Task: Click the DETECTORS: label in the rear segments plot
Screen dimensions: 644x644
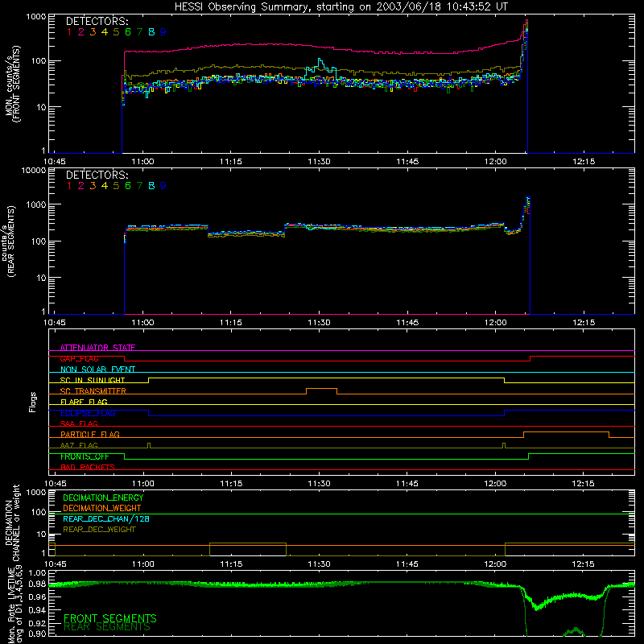Action: click(x=97, y=175)
